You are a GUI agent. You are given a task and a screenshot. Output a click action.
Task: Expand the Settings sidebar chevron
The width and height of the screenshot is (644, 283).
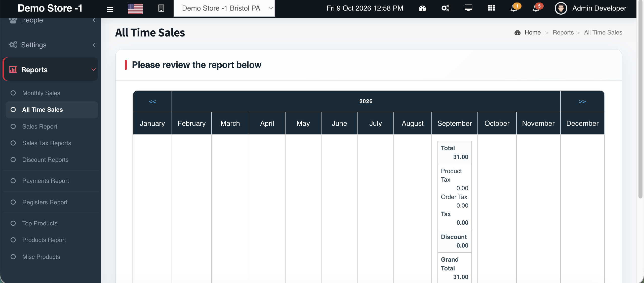[94, 45]
